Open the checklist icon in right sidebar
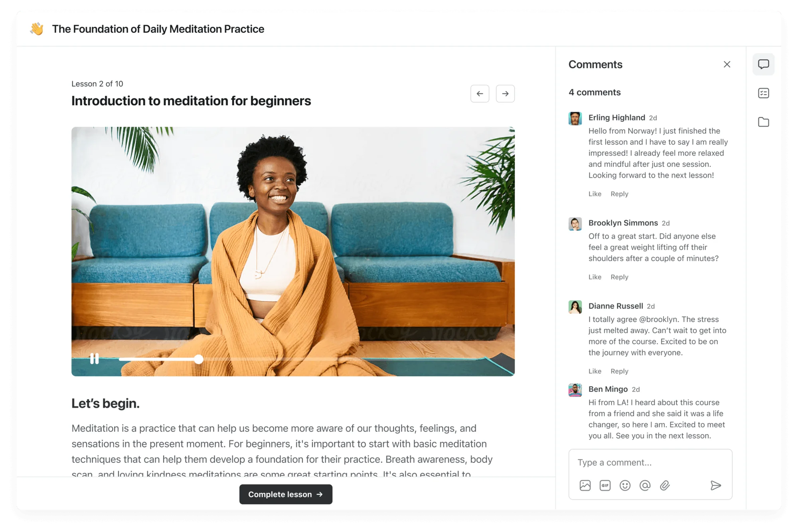 click(x=763, y=93)
